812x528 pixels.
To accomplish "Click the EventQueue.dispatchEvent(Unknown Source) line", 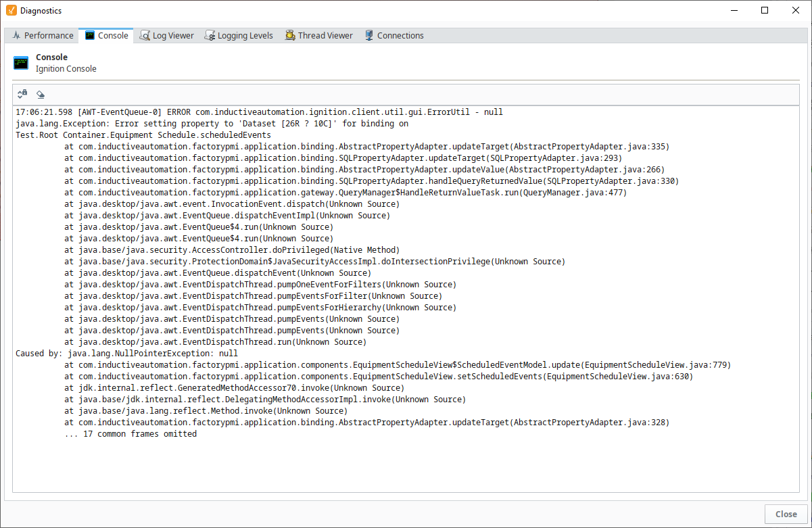I will tap(218, 273).
